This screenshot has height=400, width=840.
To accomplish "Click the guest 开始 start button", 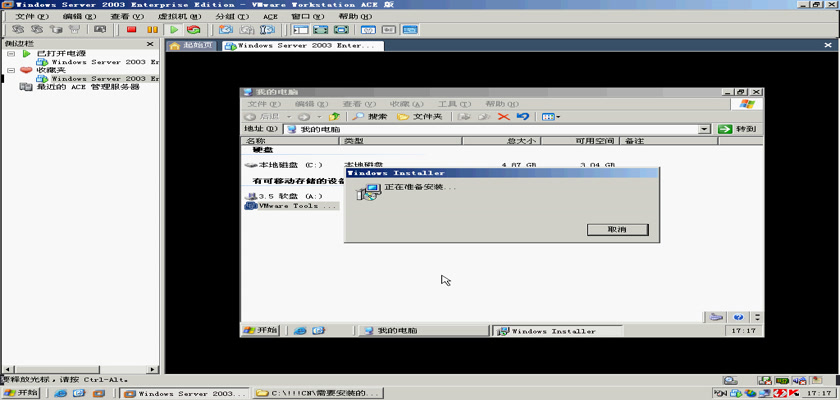I will coord(260,330).
